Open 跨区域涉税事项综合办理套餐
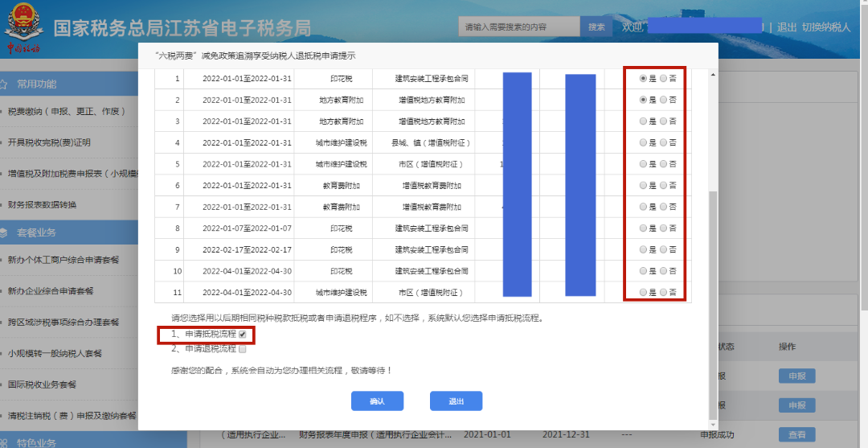 (x=63, y=322)
